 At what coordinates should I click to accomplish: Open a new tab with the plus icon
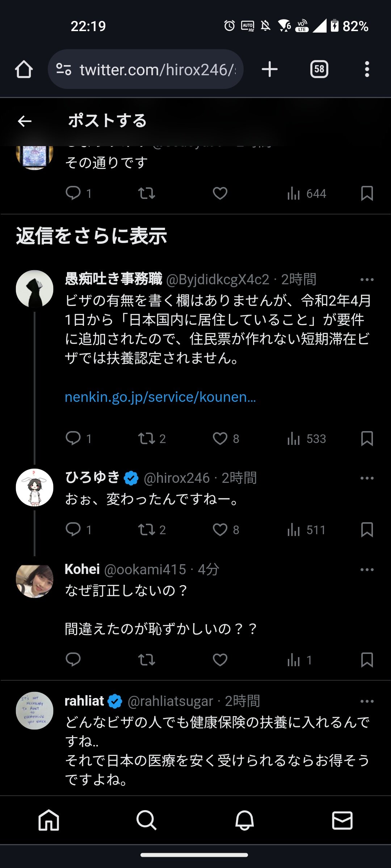pyautogui.click(x=270, y=69)
